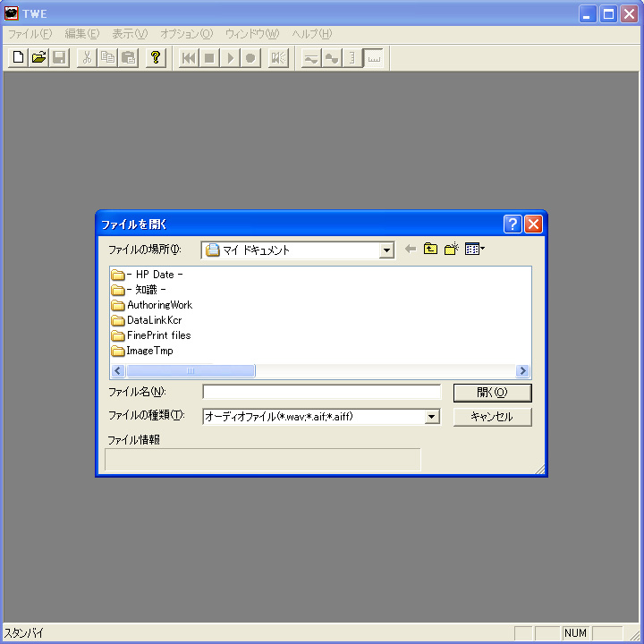The width and height of the screenshot is (644, 644).
Task: Click the Stop playback button
Action: click(x=209, y=57)
